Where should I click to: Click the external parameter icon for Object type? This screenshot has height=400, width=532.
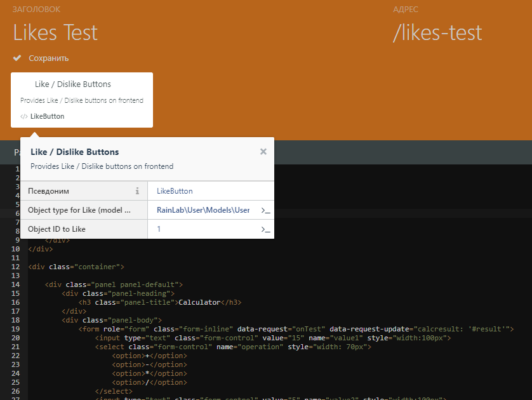pyautogui.click(x=265, y=210)
